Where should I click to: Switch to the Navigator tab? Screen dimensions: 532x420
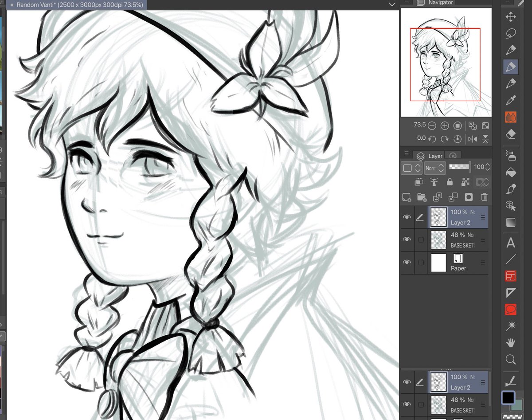[435, 3]
